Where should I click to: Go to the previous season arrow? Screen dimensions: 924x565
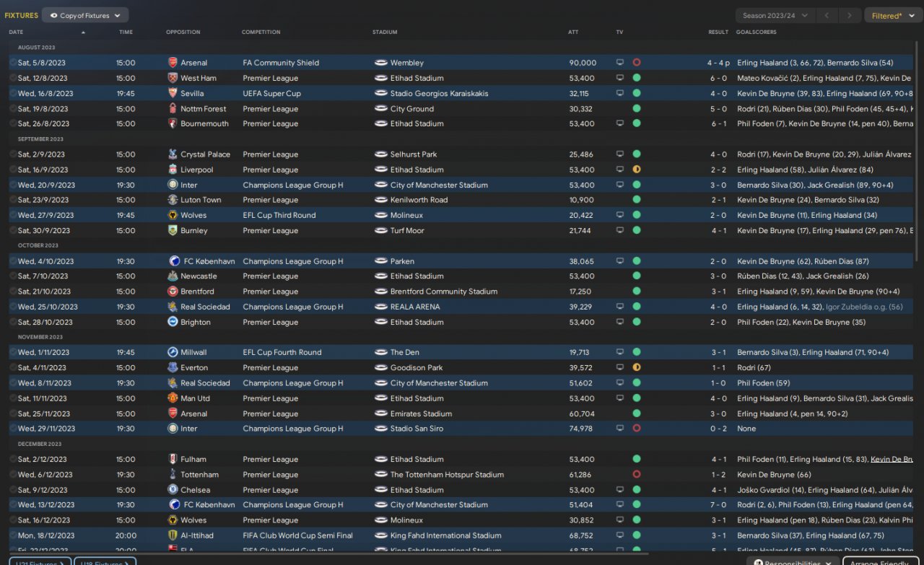(x=827, y=15)
